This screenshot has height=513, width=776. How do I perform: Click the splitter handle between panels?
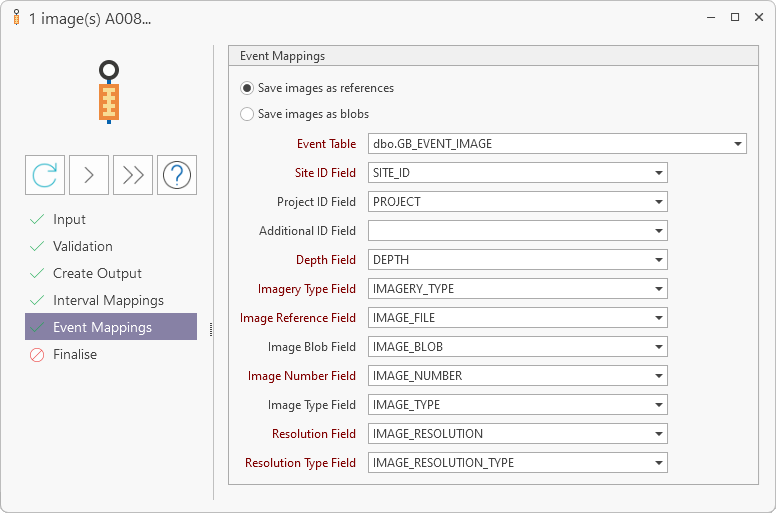[x=211, y=328]
